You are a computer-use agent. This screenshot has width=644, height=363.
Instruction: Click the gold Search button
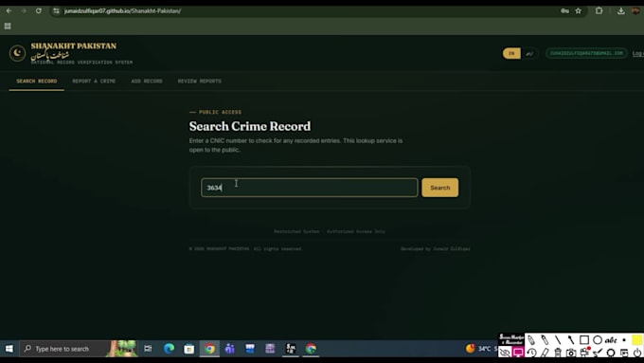click(439, 188)
